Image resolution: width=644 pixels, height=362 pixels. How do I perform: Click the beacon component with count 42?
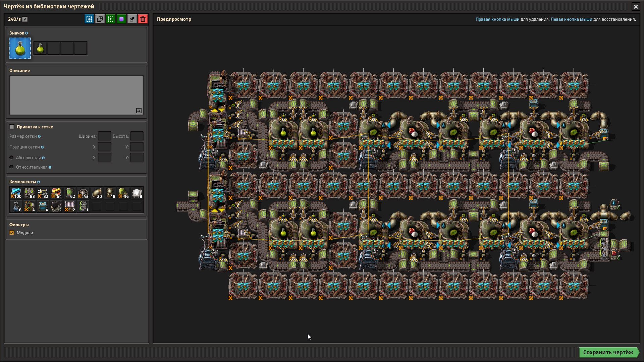83,193
